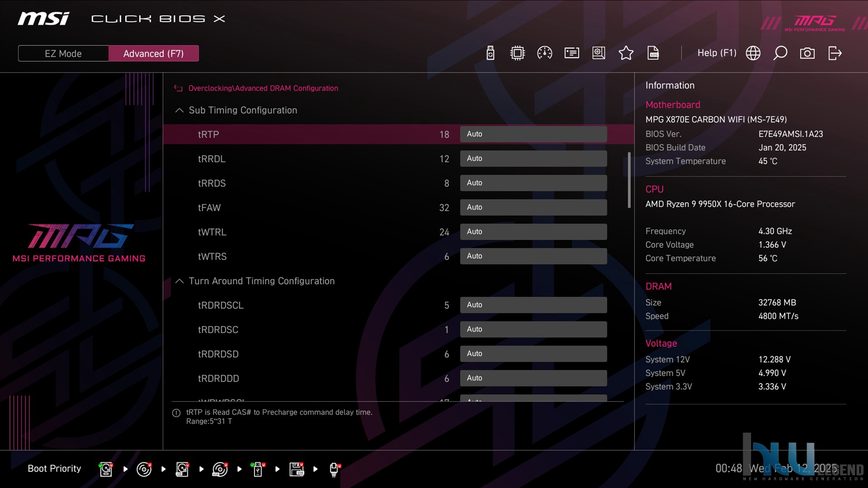
Task: Click the Voltage heading in Information panel
Action: pos(661,343)
